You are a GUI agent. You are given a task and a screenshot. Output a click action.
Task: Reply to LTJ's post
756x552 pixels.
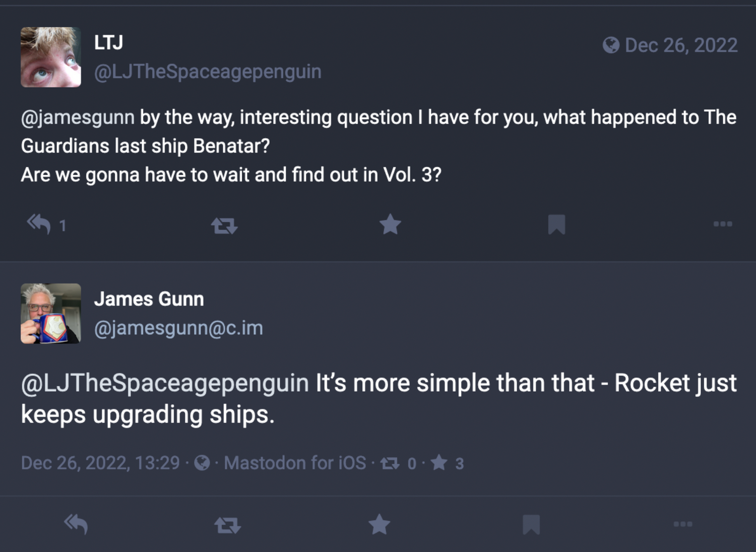[39, 224]
